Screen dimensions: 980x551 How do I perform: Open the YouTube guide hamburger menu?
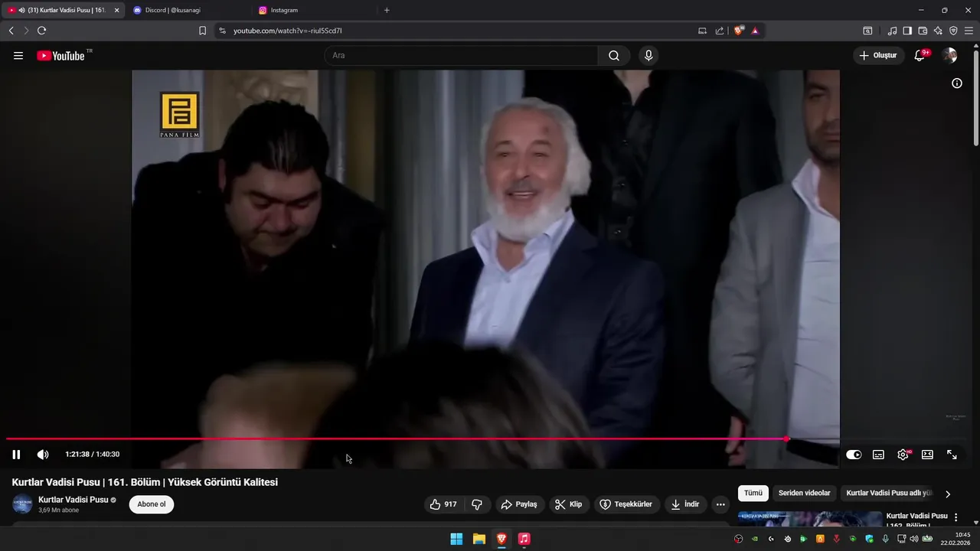pyautogui.click(x=18, y=56)
